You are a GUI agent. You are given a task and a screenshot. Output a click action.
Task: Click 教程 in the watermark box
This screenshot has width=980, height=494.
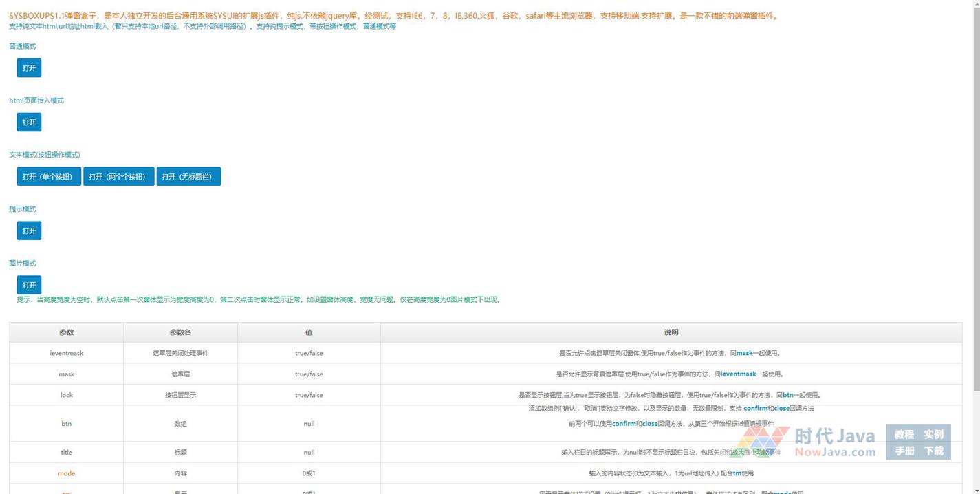coord(904,435)
